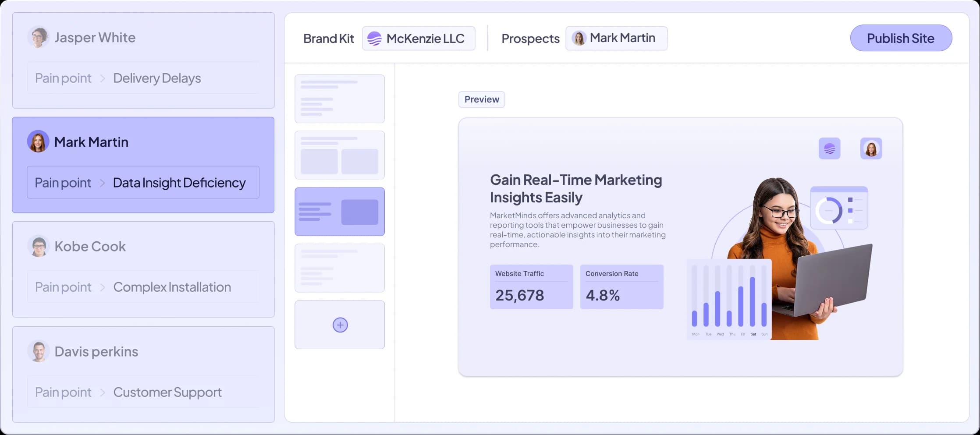Open the Mark Martin Prospects selector
Screen dimensions: 980x435
[x=616, y=38]
